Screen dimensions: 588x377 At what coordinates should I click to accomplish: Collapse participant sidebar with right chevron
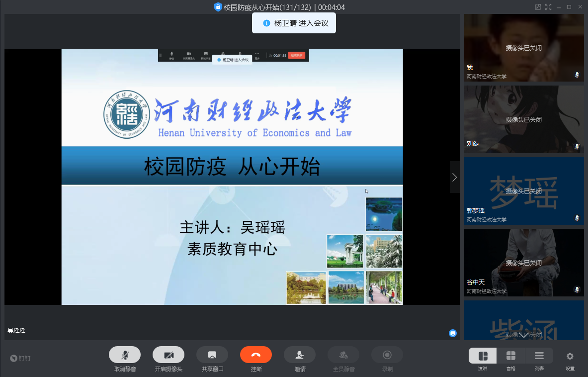click(454, 177)
